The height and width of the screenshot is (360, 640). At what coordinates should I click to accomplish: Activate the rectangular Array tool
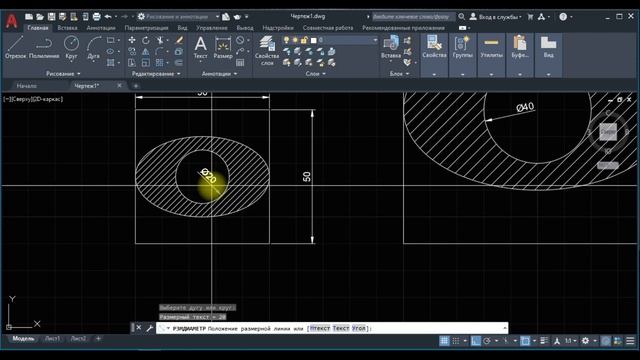point(159,62)
